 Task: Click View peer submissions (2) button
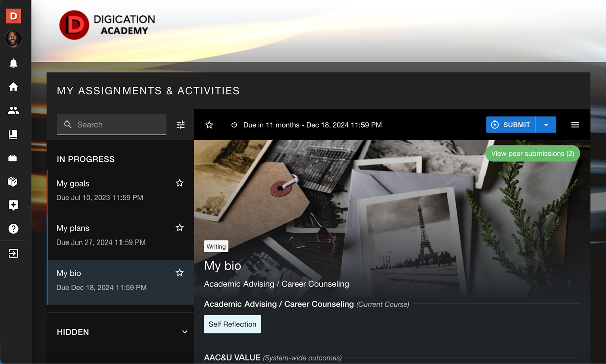point(532,154)
